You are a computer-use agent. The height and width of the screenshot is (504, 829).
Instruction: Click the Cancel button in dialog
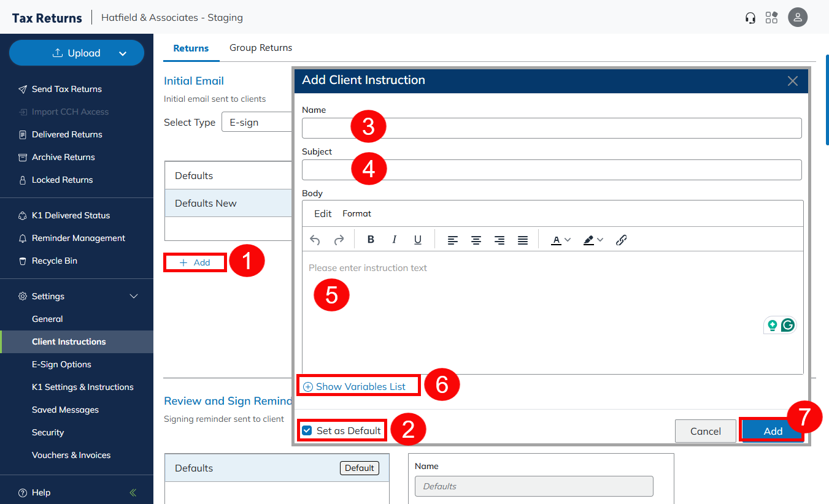[705, 431]
